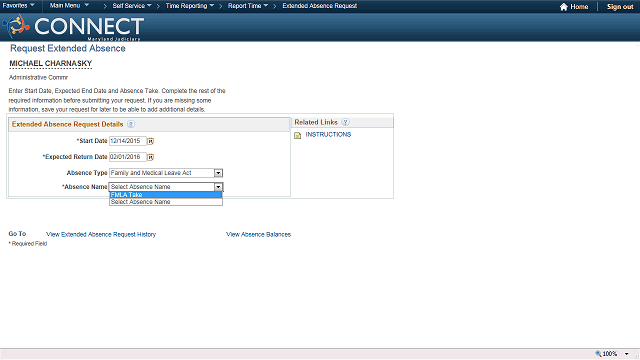Click the zoom magnifier icon in status bar
640x360 pixels.
coord(598,354)
